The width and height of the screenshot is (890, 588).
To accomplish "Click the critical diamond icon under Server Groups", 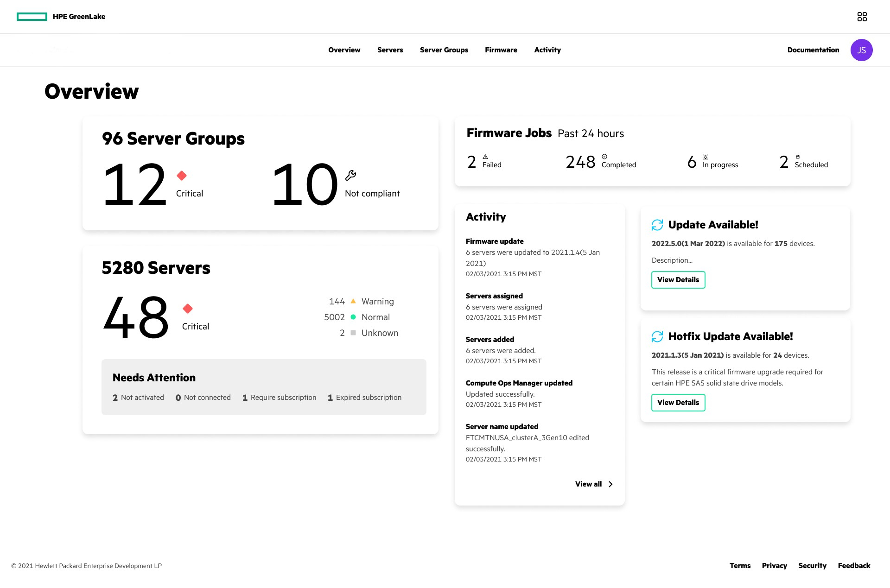I will click(x=182, y=176).
